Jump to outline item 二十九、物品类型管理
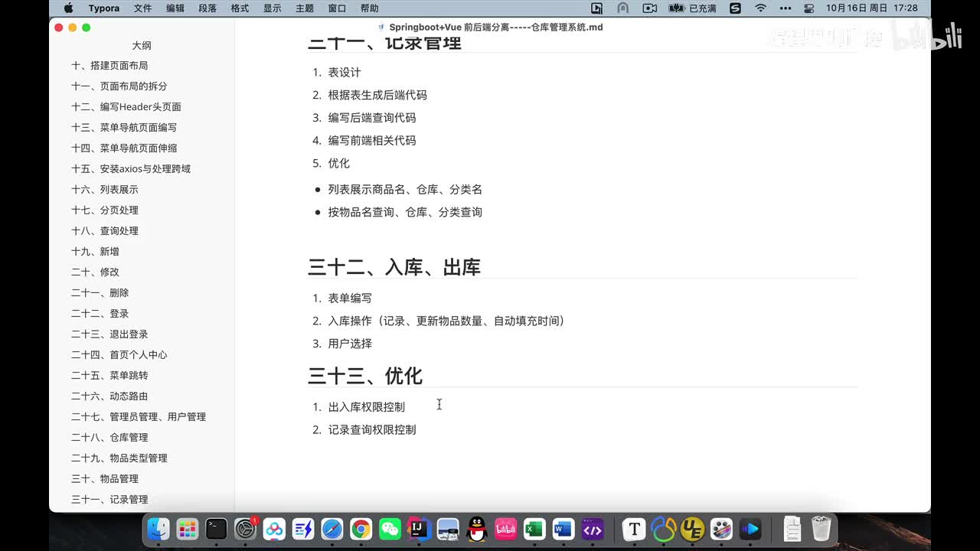This screenshot has height=551, width=980. coord(119,458)
